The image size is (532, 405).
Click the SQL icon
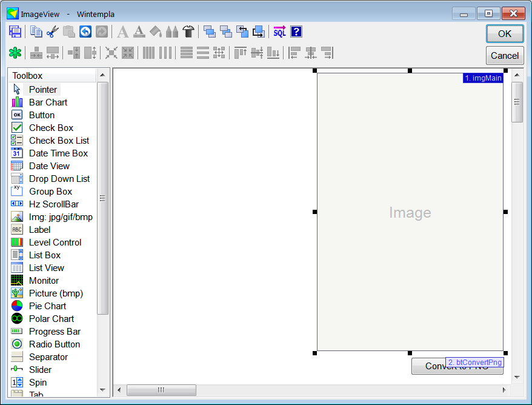[x=279, y=32]
